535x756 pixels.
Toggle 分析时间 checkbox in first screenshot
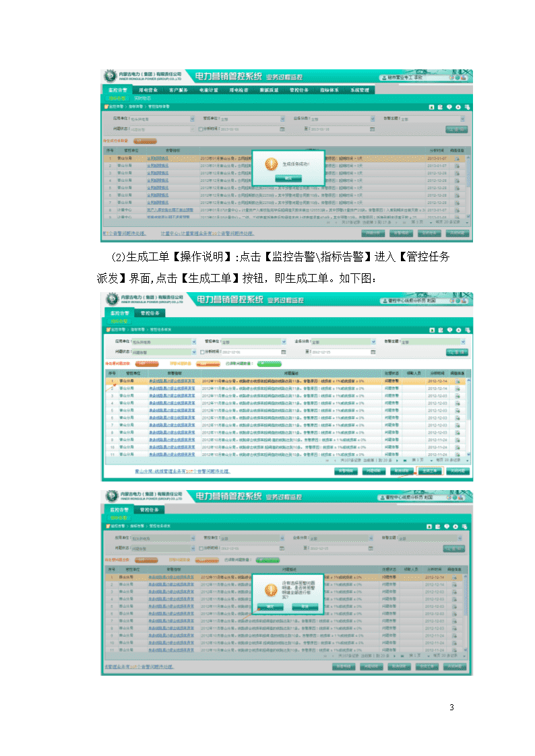(201, 129)
